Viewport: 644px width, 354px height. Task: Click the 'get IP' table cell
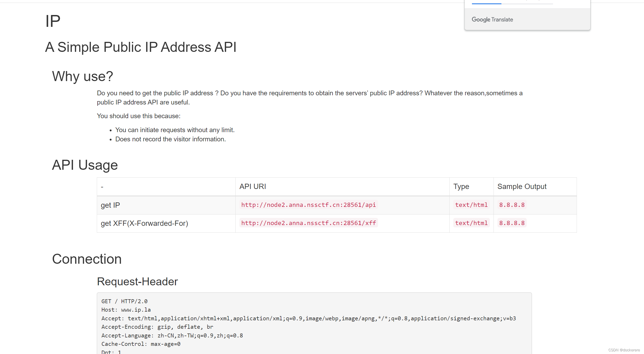click(110, 205)
